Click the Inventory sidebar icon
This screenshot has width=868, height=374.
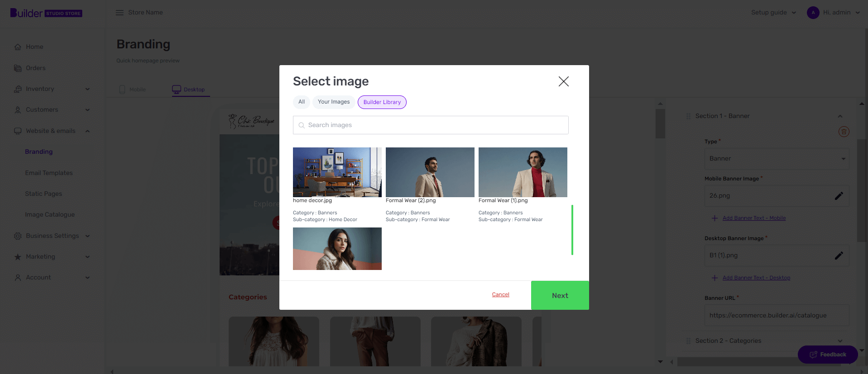pos(18,89)
